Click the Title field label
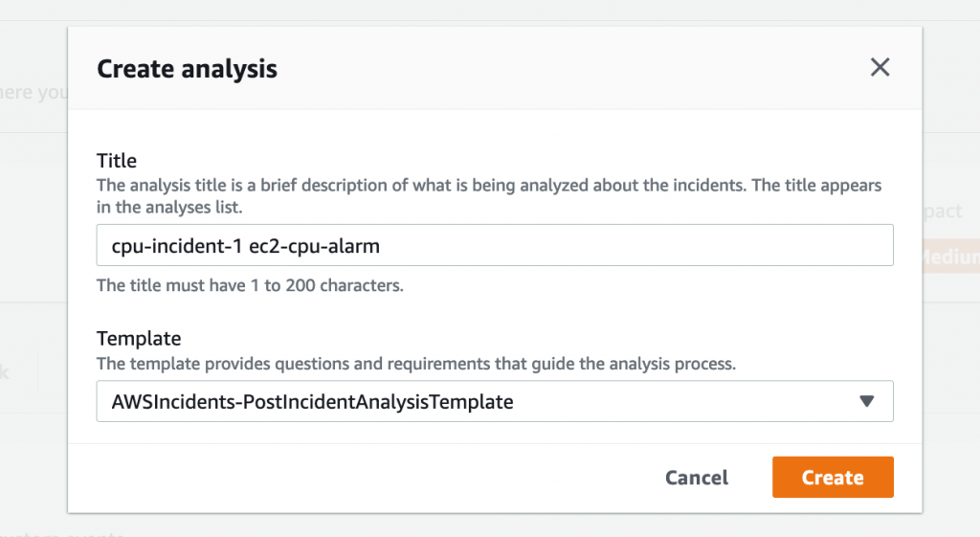Image resolution: width=980 pixels, height=537 pixels. pos(117,160)
